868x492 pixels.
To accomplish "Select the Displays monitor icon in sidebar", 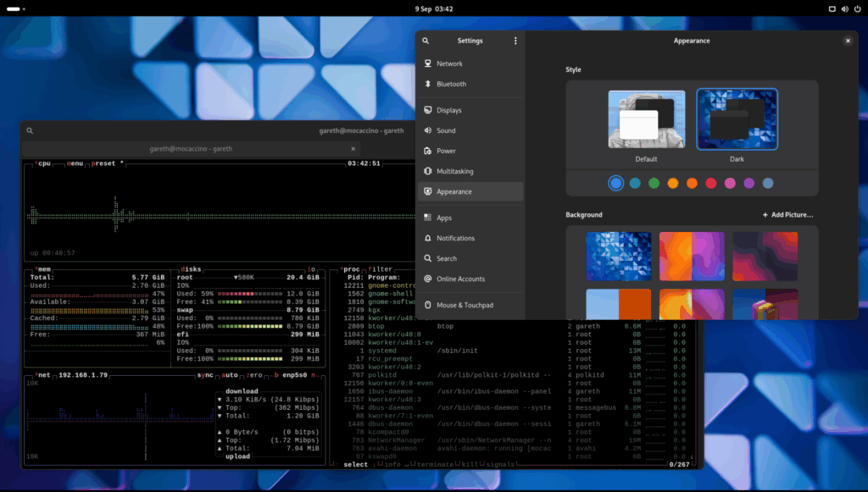I will (428, 110).
